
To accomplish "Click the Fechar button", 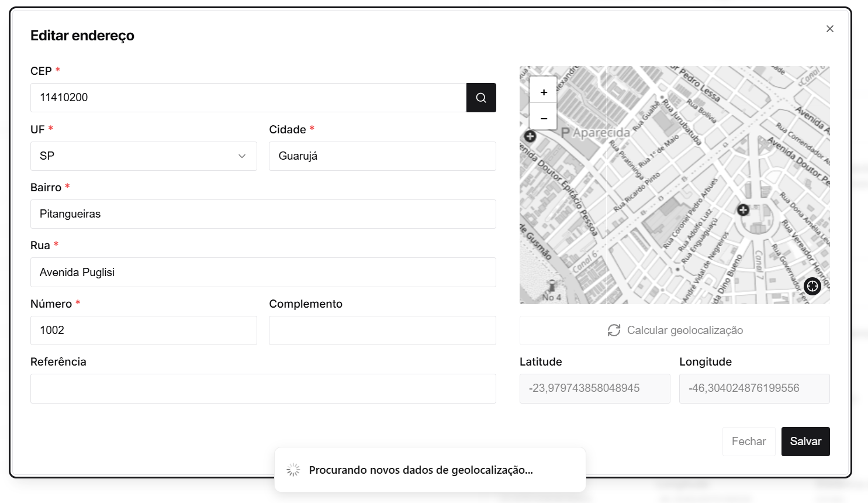I will [x=749, y=442].
